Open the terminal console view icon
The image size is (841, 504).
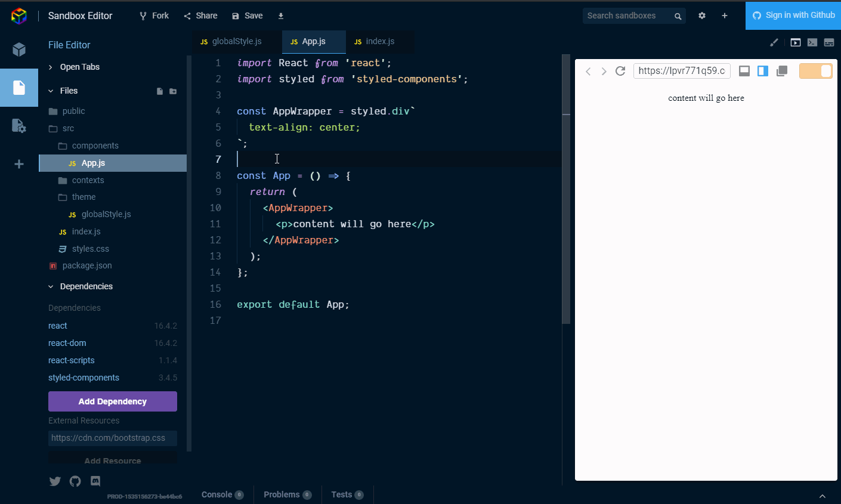coord(812,42)
